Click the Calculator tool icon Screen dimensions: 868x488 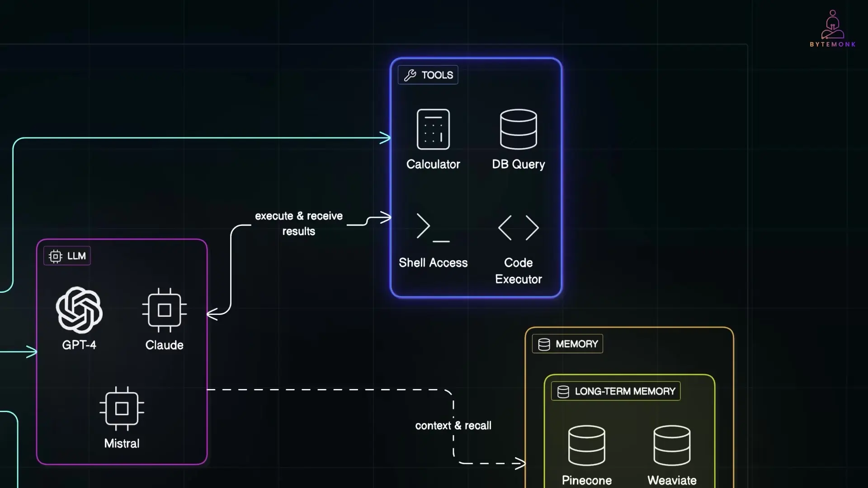433,129
